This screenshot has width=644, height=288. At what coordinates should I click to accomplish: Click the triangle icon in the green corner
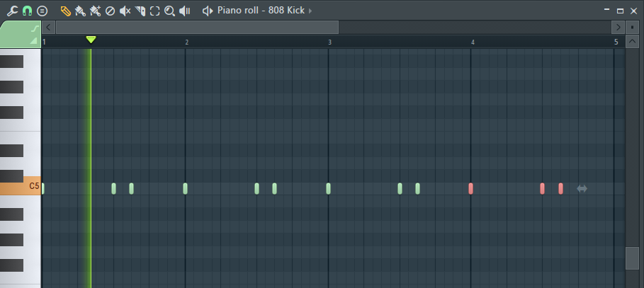click(34, 40)
